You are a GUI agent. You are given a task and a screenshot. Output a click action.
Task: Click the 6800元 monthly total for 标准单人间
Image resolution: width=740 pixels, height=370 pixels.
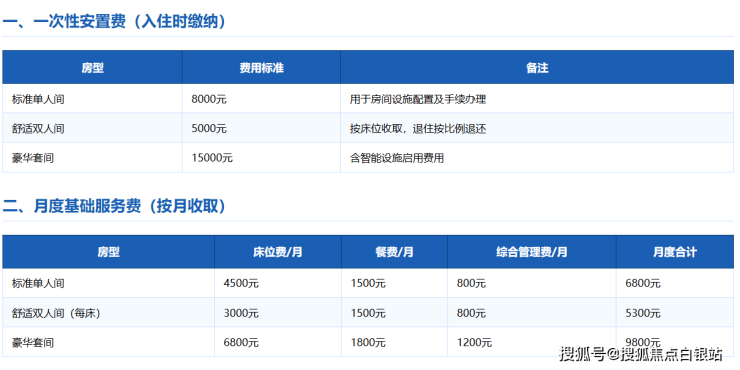(x=643, y=284)
